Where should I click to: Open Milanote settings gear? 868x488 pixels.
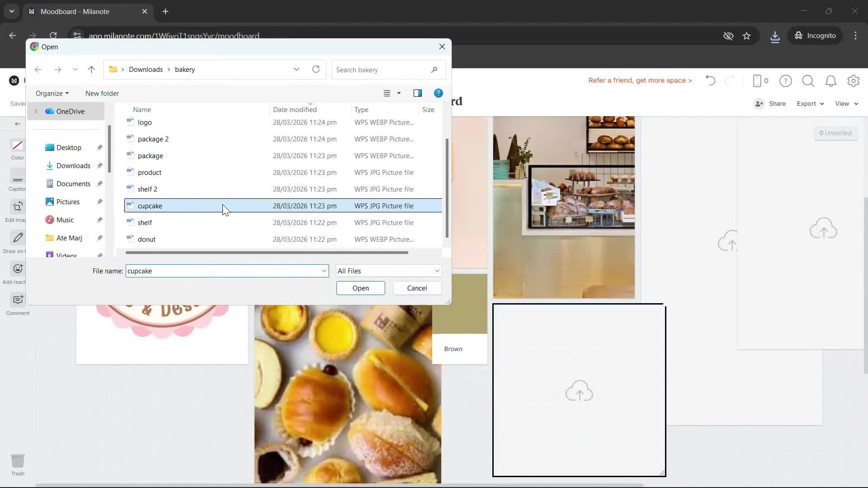(853, 81)
